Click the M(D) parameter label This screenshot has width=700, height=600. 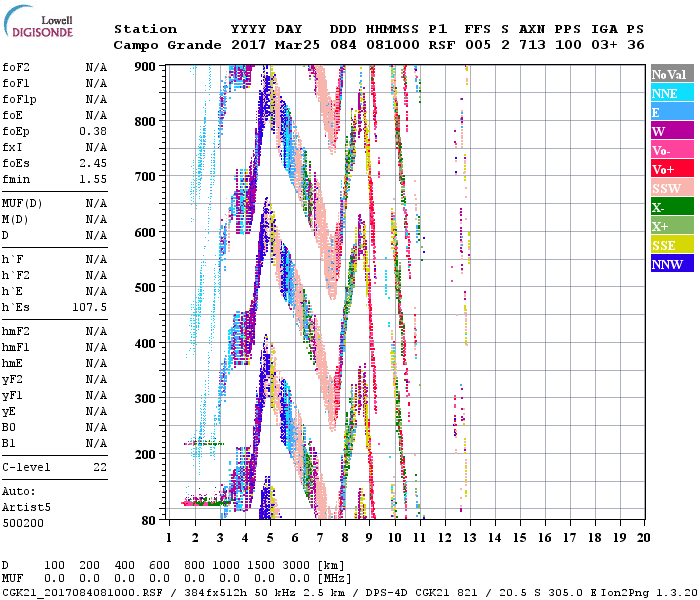[x=15, y=220]
